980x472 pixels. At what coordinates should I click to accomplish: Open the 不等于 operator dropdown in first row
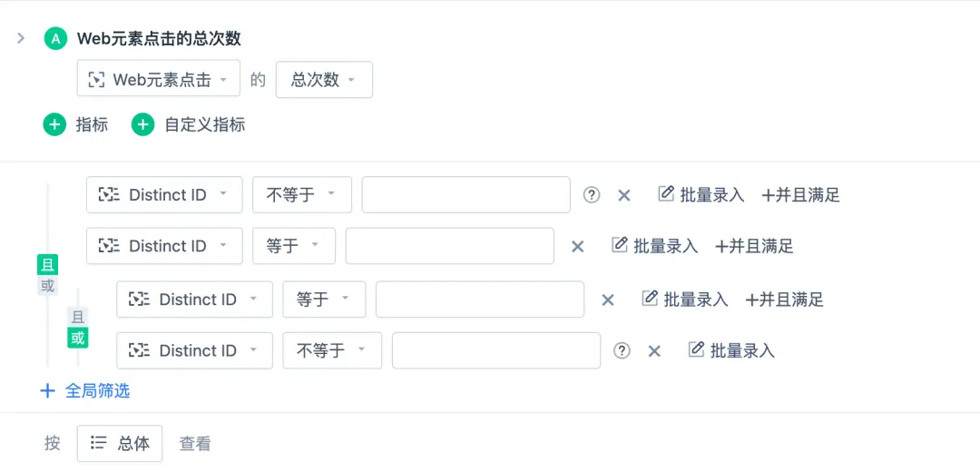click(301, 194)
